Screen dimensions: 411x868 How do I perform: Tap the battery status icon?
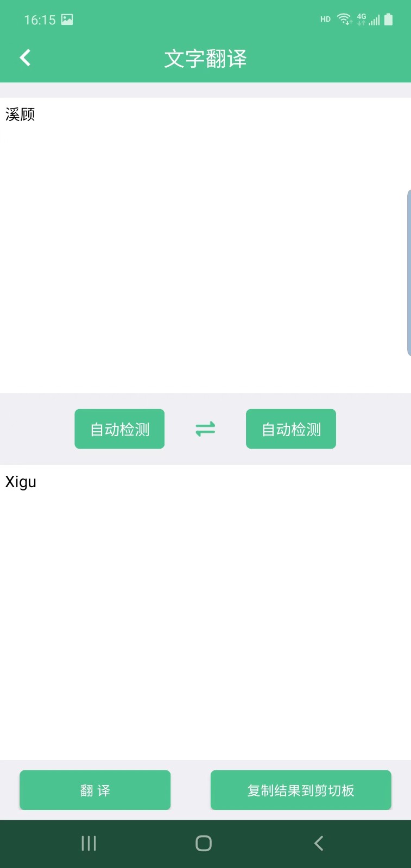pos(388,20)
